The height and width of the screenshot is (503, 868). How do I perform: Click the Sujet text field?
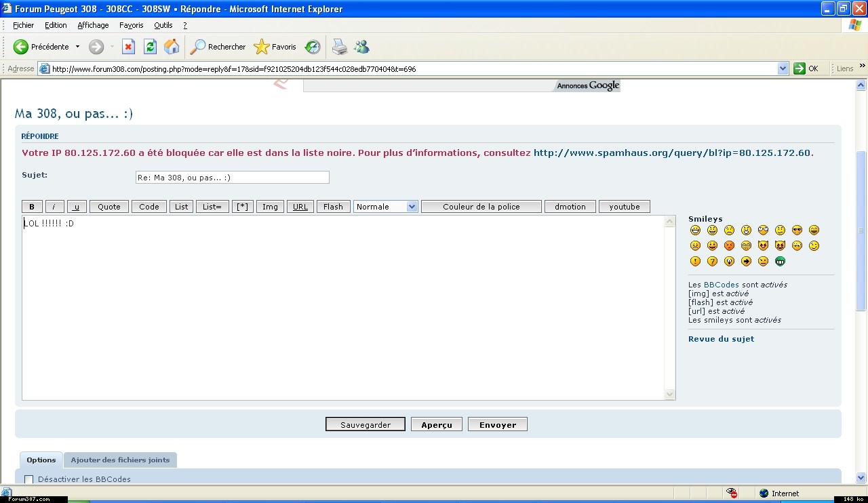click(232, 178)
